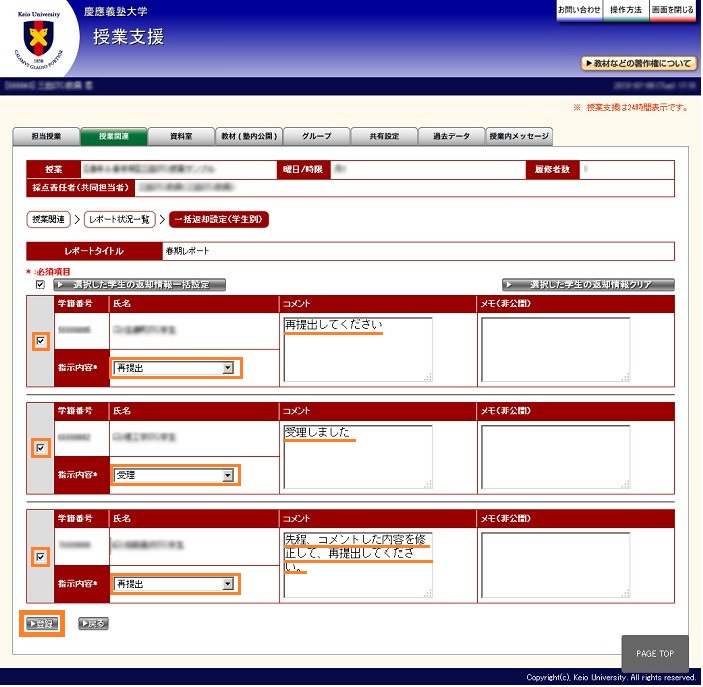Click the 登録 register button

pyautogui.click(x=43, y=623)
